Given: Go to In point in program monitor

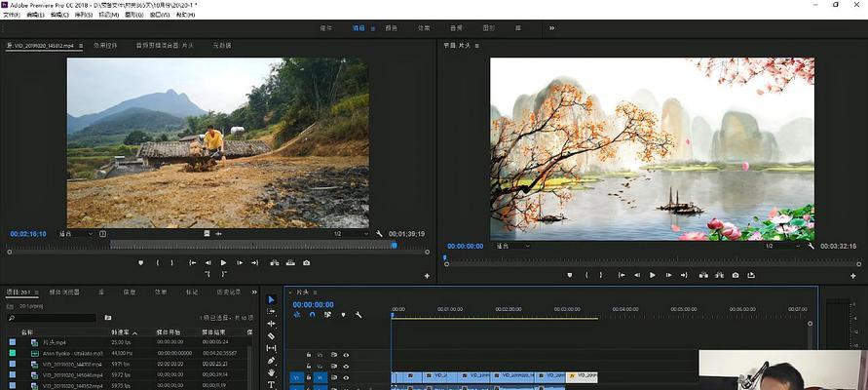Looking at the screenshot, I should tap(622, 275).
